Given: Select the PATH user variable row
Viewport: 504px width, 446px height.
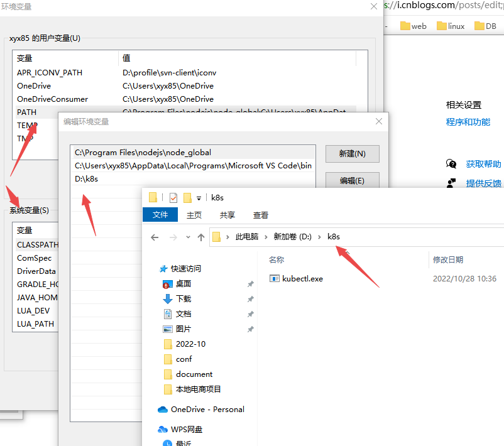Looking at the screenshot, I should (x=186, y=109).
